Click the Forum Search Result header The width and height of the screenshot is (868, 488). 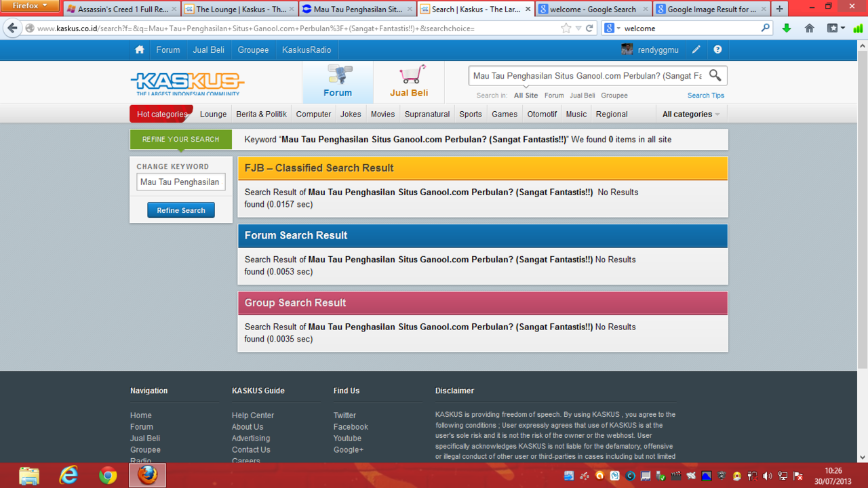pyautogui.click(x=483, y=235)
